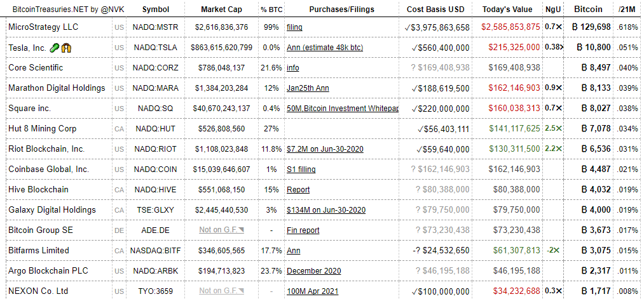The width and height of the screenshot is (644, 299).
Task: Click the 'Bitcoin' column header
Action: 588,10
